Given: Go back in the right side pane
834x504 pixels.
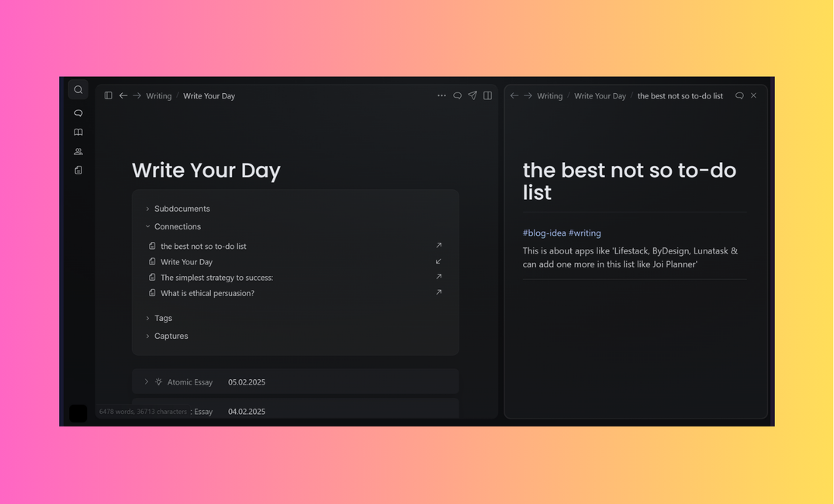Looking at the screenshot, I should [514, 95].
